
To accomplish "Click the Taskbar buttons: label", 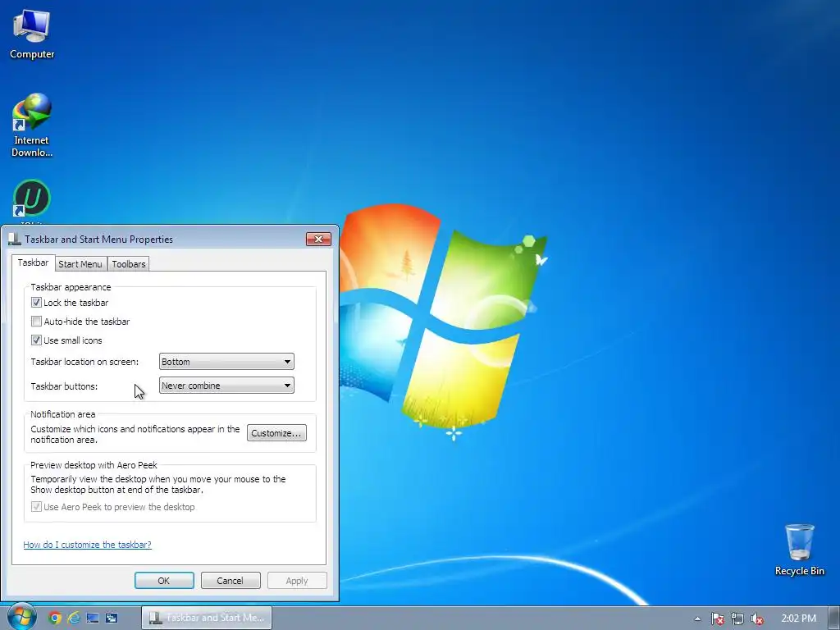I will [x=64, y=386].
